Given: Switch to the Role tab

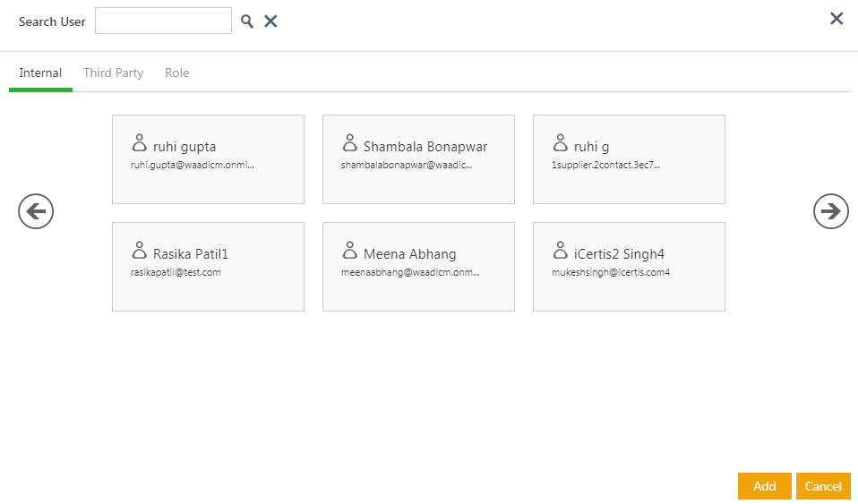Looking at the screenshot, I should [x=176, y=73].
